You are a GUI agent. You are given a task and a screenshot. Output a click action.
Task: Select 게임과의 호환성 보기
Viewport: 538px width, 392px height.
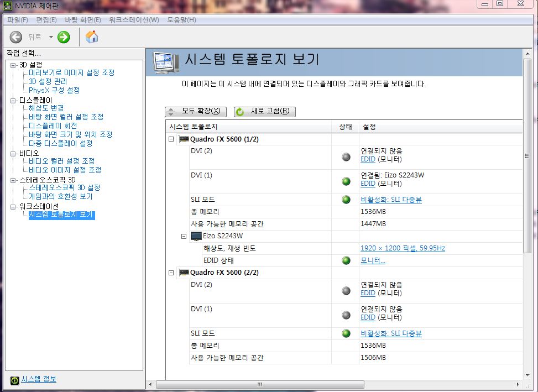click(x=60, y=197)
